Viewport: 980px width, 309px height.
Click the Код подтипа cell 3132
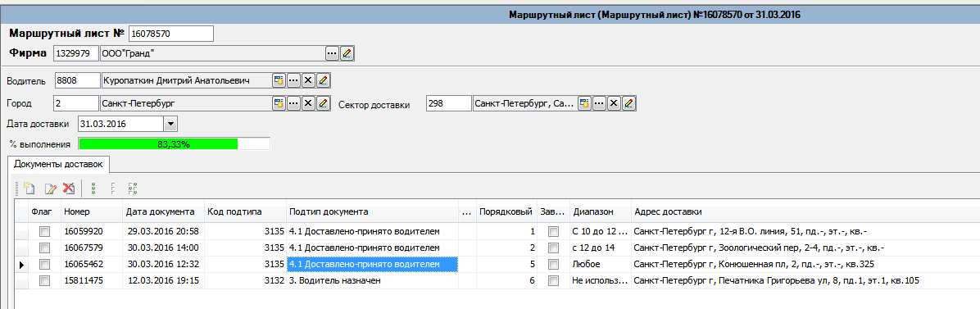(246, 281)
